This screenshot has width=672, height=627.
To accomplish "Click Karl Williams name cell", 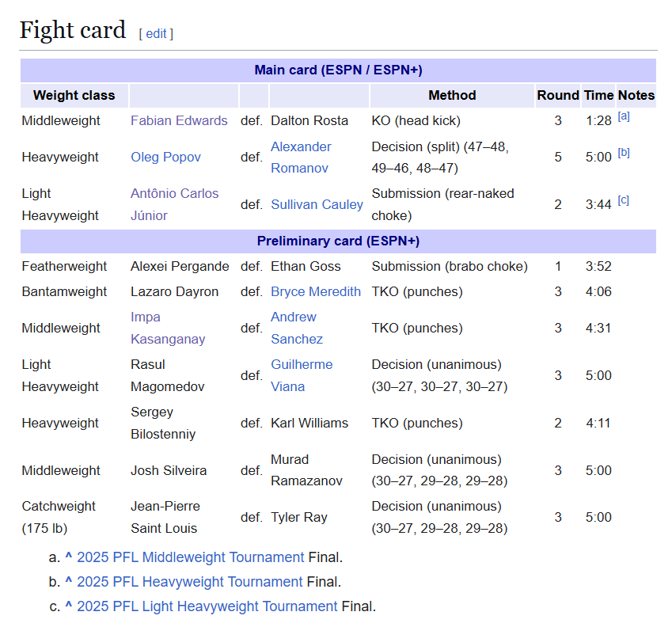I will click(309, 423).
